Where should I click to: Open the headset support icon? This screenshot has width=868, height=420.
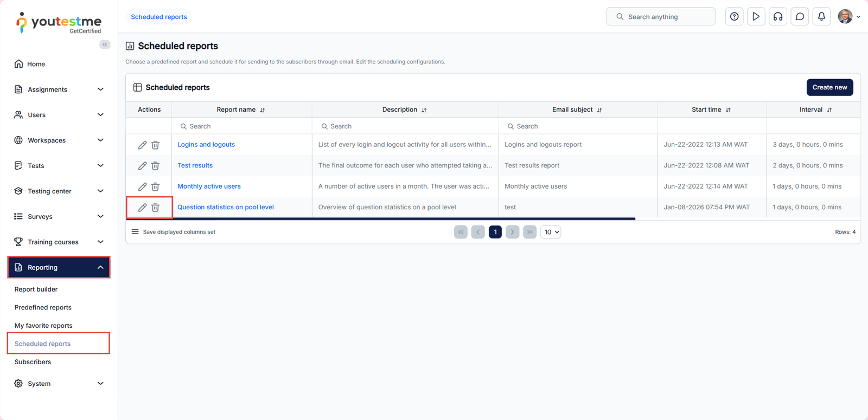[777, 17]
